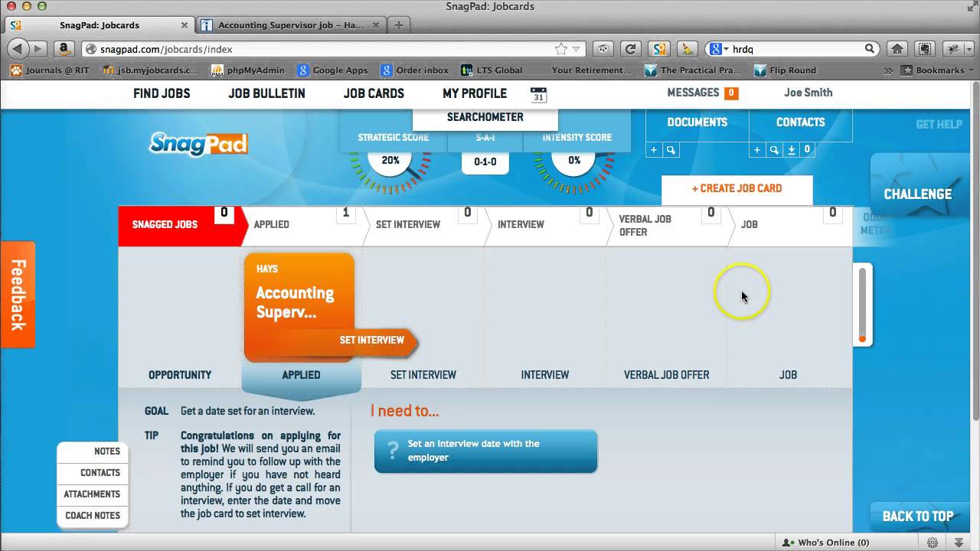
Task: Open the URL history dropdown arrow
Action: tap(576, 49)
